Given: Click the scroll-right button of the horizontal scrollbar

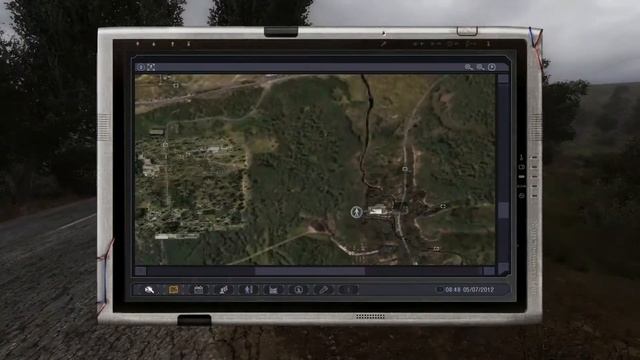Looking at the screenshot, I should (x=489, y=271).
